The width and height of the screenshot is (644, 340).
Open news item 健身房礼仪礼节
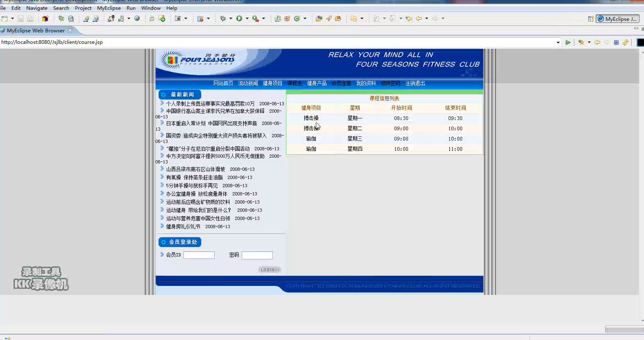pos(183,227)
